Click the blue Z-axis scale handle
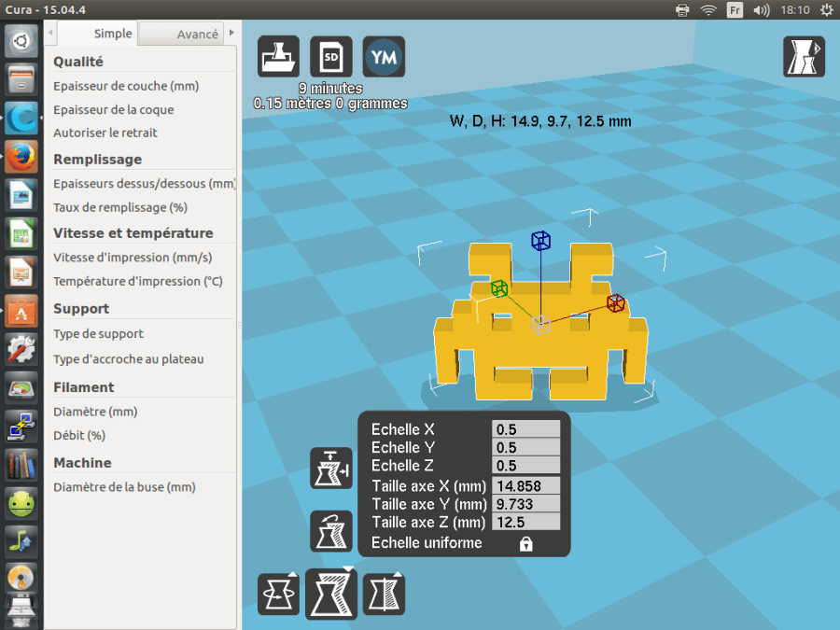 tap(540, 241)
